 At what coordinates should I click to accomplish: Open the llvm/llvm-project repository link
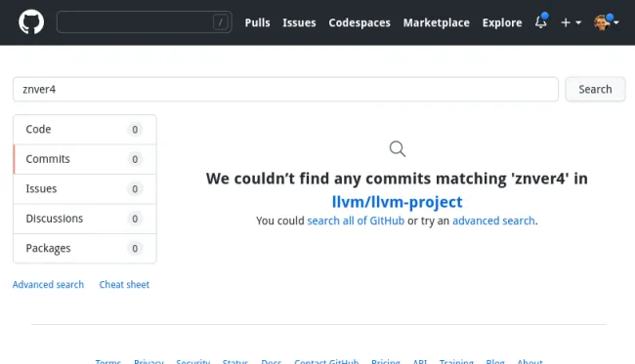[397, 202]
